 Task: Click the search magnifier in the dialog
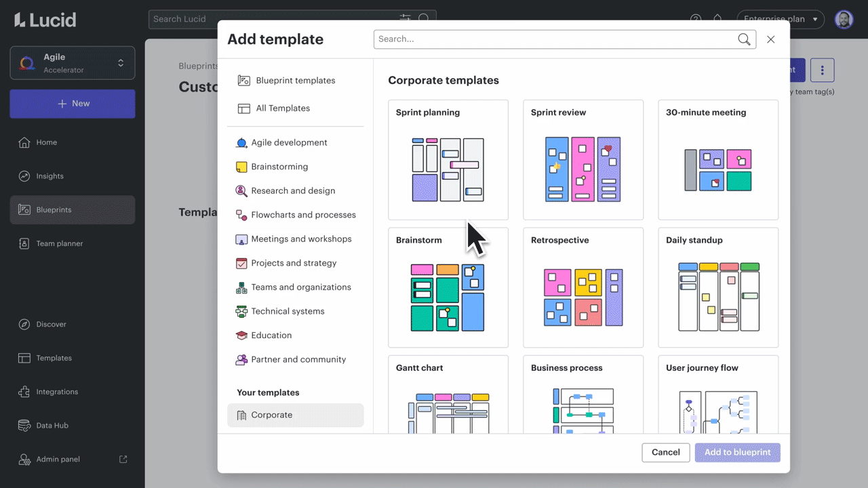pos(744,39)
